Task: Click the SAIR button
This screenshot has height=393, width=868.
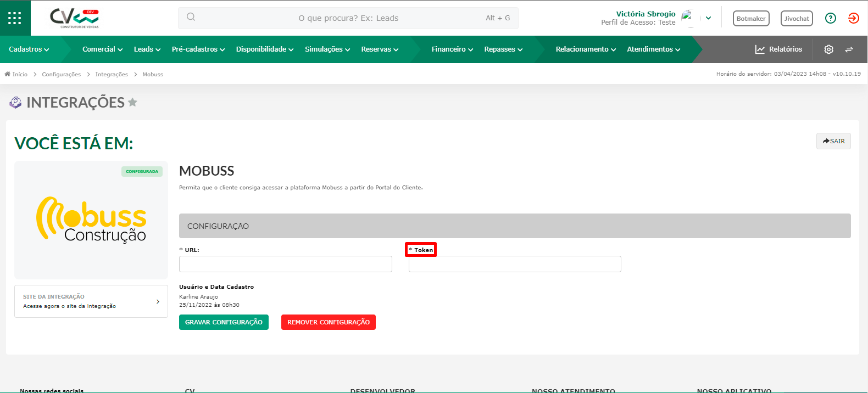Action: tap(833, 141)
